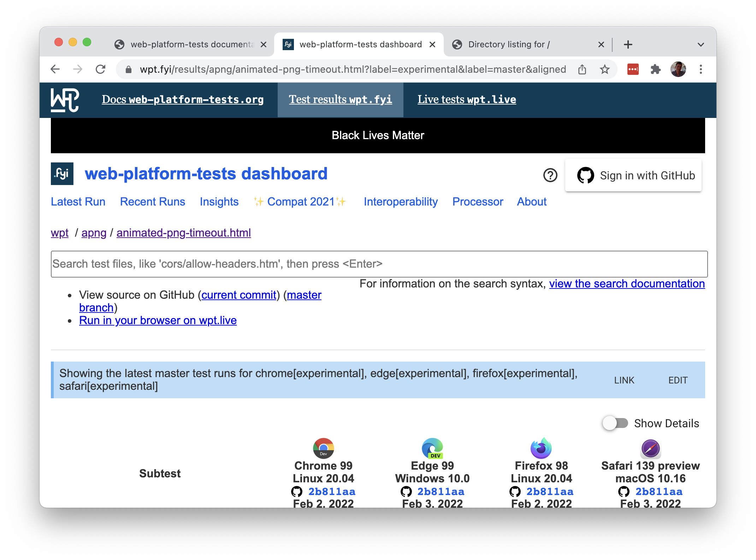The height and width of the screenshot is (560, 756).
Task: Click the lock icon in address bar
Action: click(129, 70)
